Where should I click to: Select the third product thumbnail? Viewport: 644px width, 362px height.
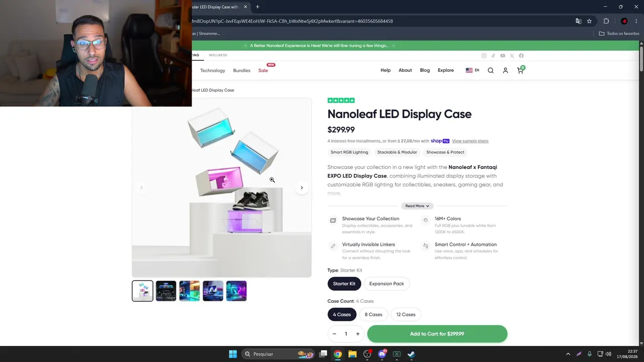tap(189, 291)
